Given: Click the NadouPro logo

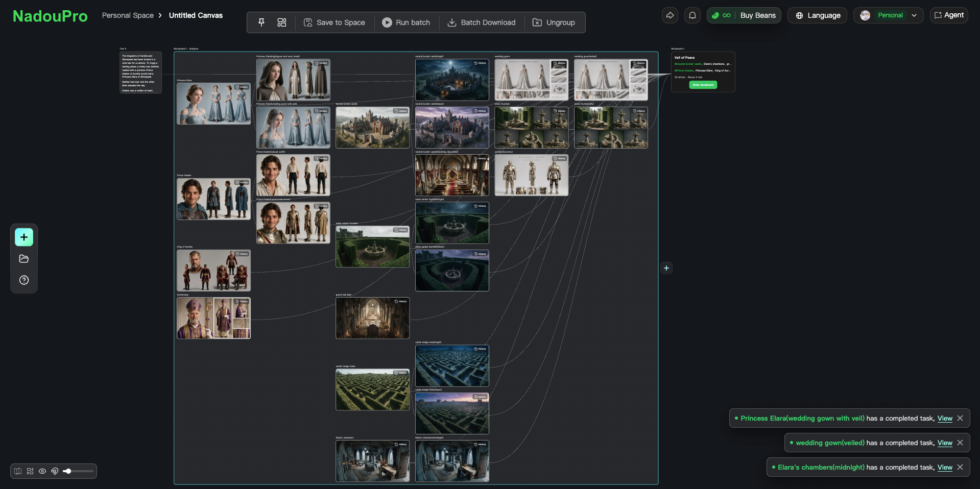Looking at the screenshot, I should click(x=50, y=16).
